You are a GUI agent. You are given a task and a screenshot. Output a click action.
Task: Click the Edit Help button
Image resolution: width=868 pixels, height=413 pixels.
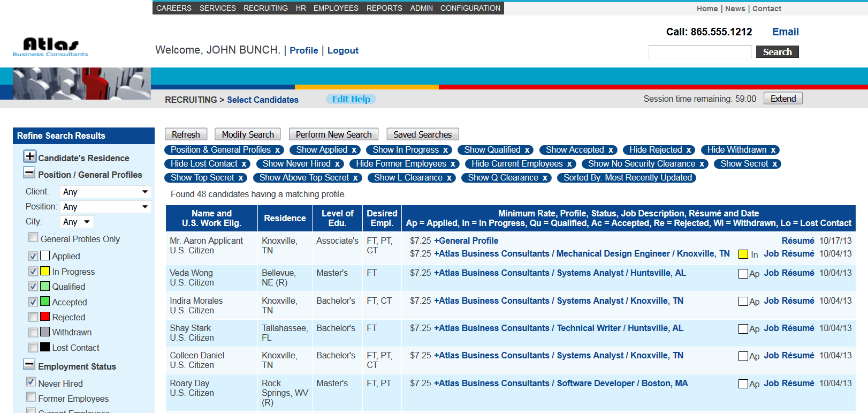[351, 99]
